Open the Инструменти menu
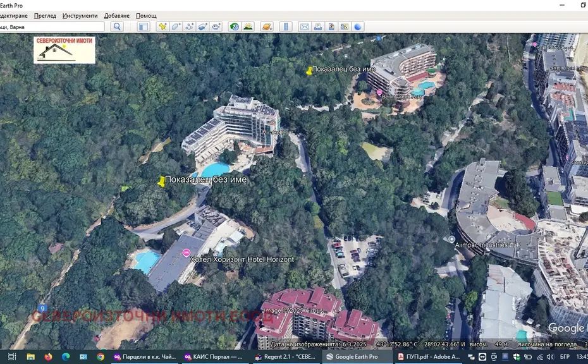The width and height of the screenshot is (588, 364). [80, 15]
